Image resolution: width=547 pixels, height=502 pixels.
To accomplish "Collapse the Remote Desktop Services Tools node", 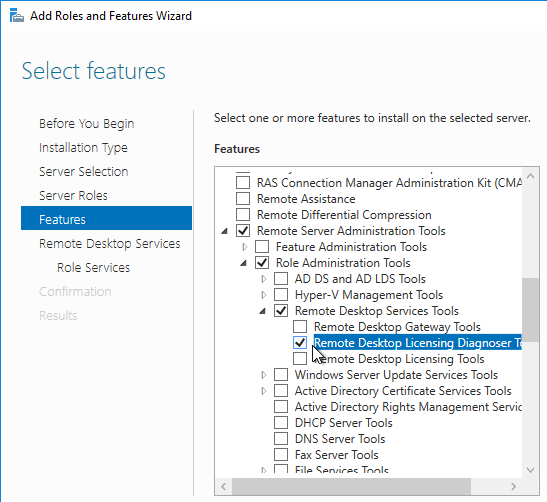I will pyautogui.click(x=262, y=311).
